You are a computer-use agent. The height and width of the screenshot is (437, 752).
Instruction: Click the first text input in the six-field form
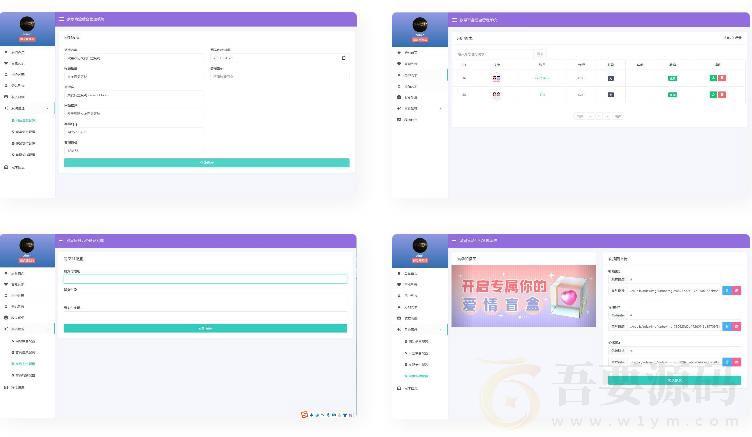133,58
